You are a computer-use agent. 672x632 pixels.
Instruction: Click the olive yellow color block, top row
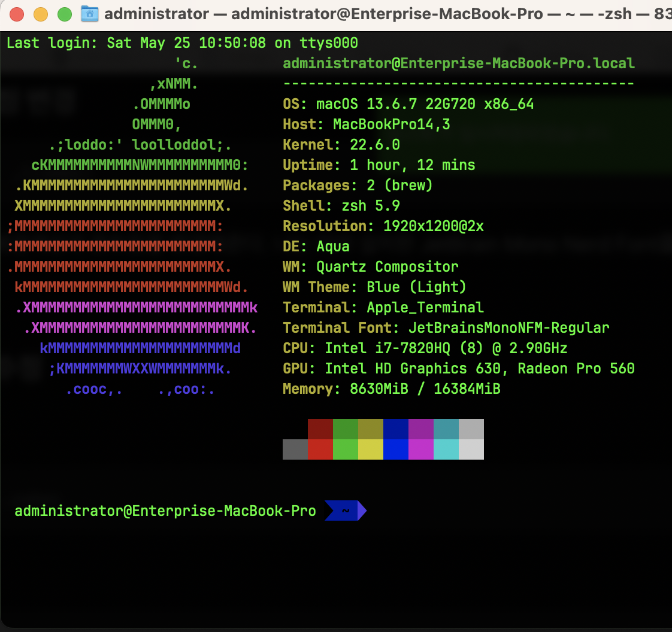[x=371, y=429]
